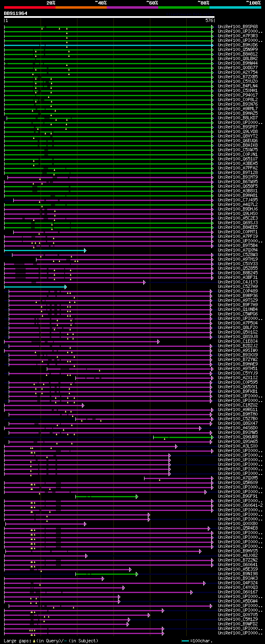Click the UniRef100_B4FLN4 label
Screen dimensions: 265x644
238,86
